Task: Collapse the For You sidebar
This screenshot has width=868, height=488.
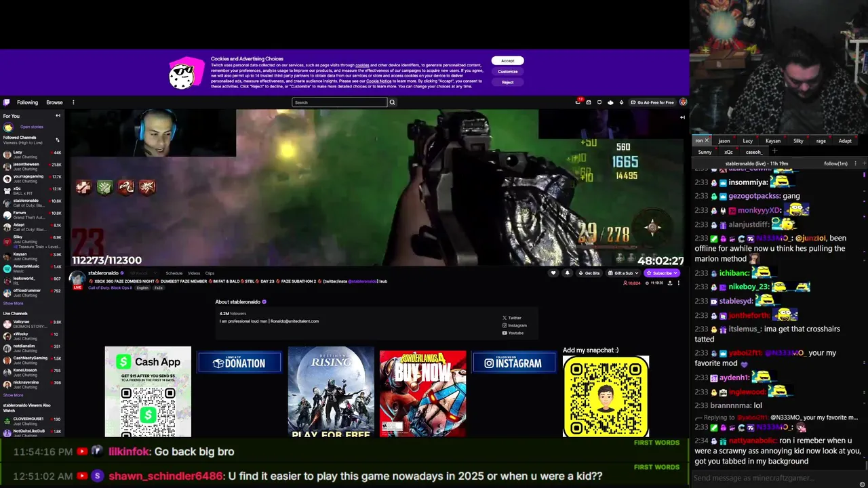Action: coord(58,116)
